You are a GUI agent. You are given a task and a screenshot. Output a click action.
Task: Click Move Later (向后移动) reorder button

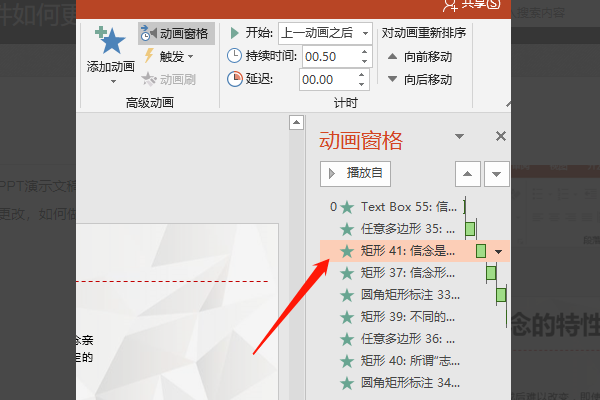pyautogui.click(x=418, y=79)
